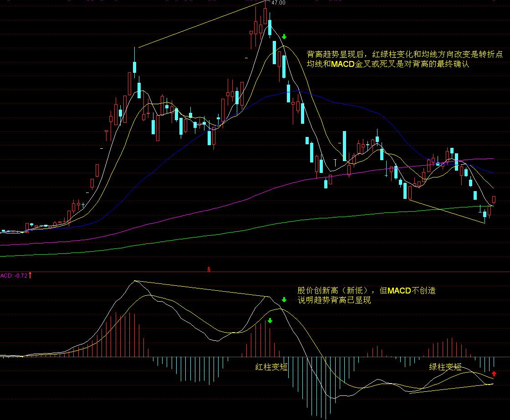The height and width of the screenshot is (420, 510).
Task: Click the red up arrow beside the MACD value
Action: click(x=30, y=275)
